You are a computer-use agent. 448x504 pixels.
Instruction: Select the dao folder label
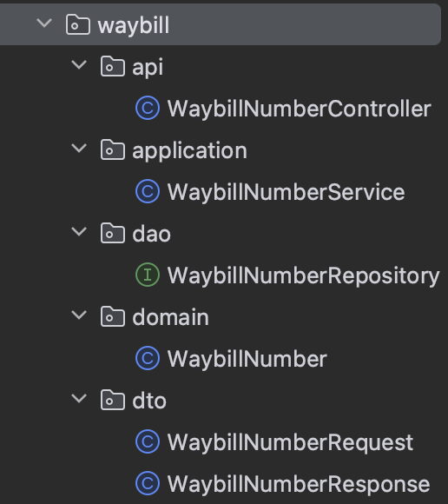[x=152, y=234]
